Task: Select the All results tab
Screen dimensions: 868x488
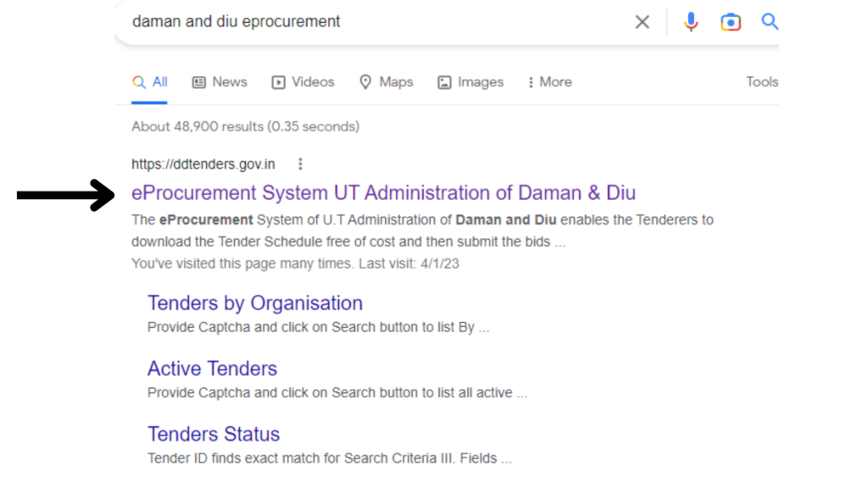Action: coord(150,82)
